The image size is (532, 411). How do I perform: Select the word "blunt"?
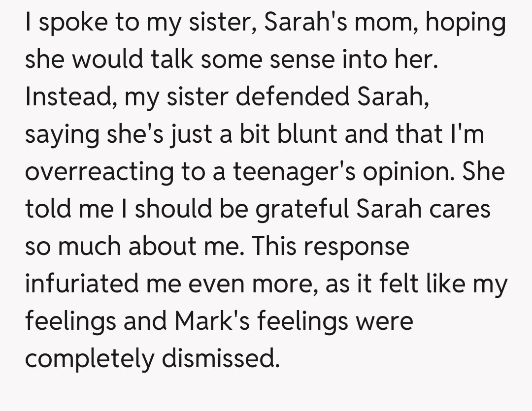coord(305,135)
